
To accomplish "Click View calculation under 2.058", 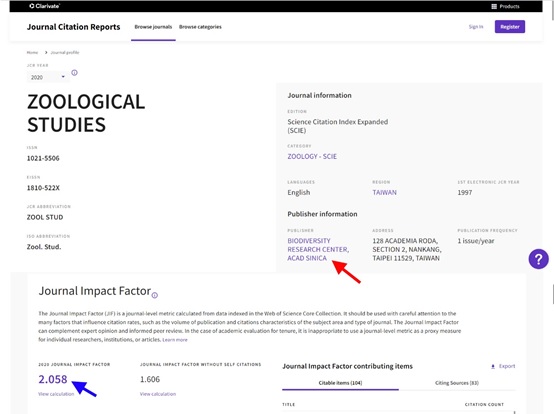I will tap(56, 394).
